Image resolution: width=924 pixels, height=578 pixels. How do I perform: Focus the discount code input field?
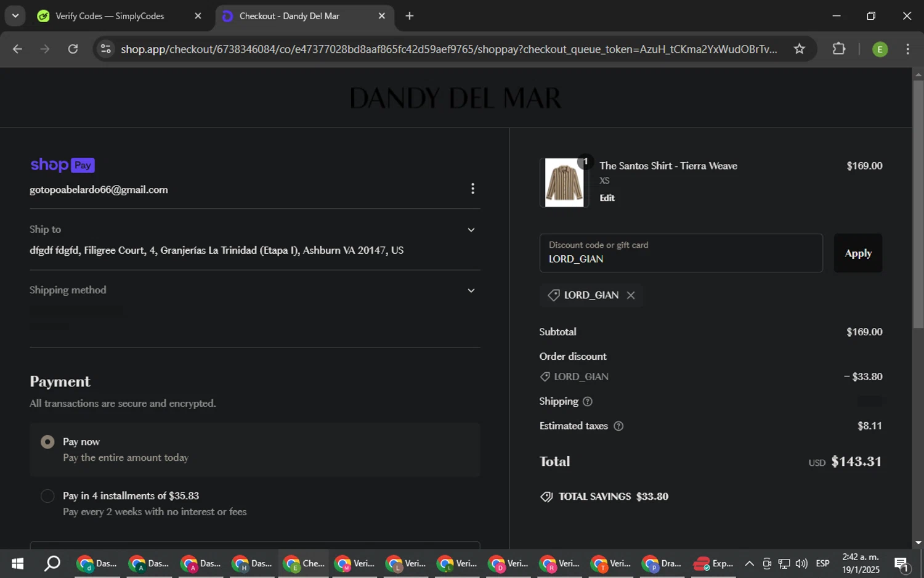click(681, 253)
